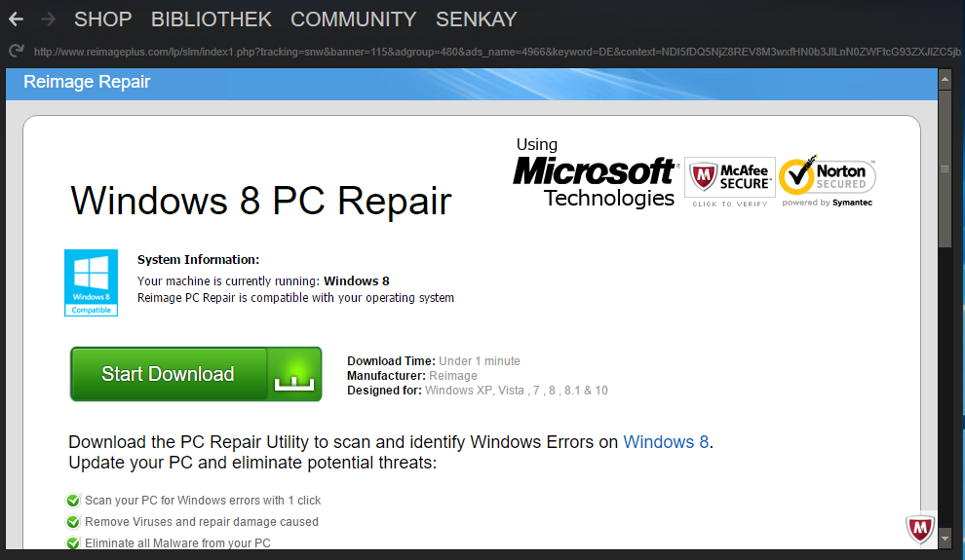This screenshot has width=965, height=560.
Task: Click the 'Under 1 minute' download time
Action: coord(480,360)
